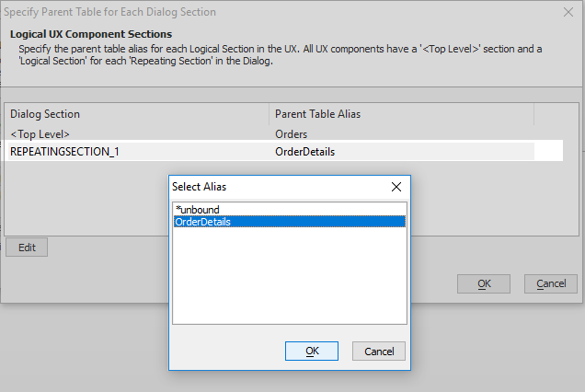
Task: Click the Specify Parent Table dialog title
Action: tap(109, 12)
